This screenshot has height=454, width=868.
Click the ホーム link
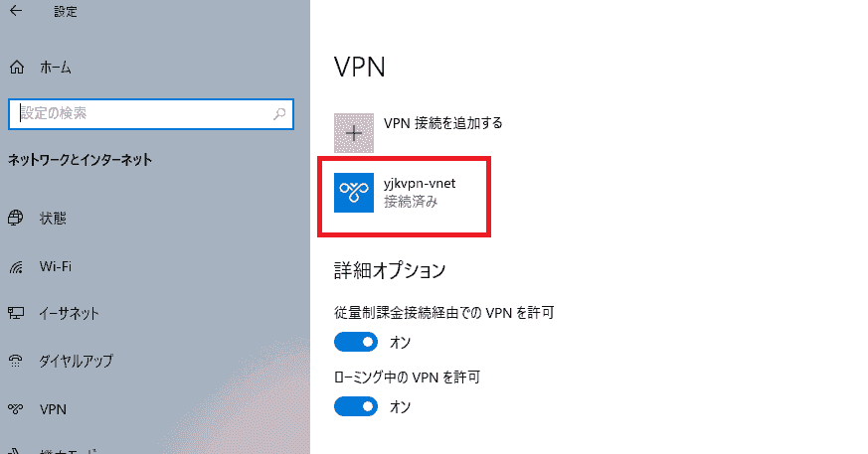click(56, 68)
